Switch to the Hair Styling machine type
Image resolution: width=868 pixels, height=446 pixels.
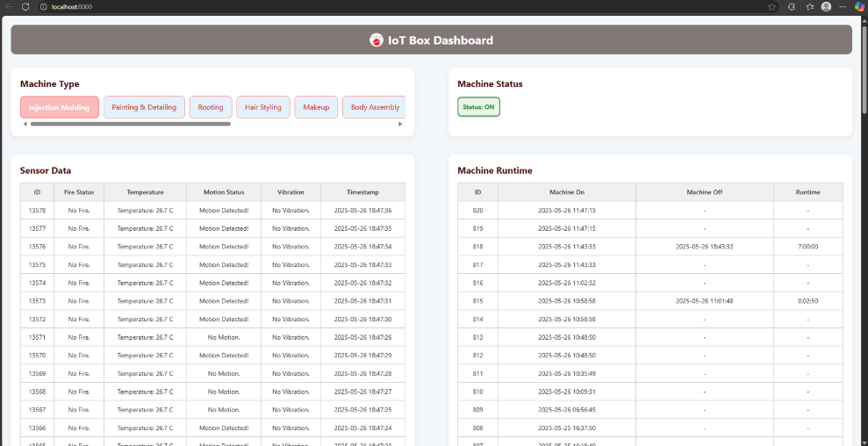click(263, 107)
